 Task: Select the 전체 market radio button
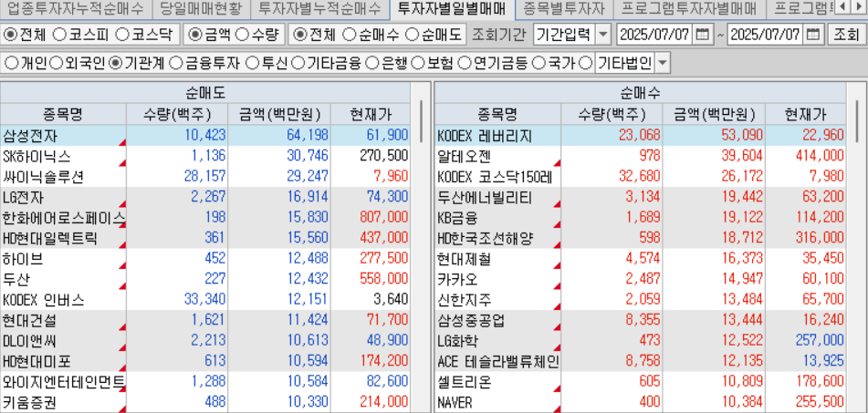pos(11,35)
